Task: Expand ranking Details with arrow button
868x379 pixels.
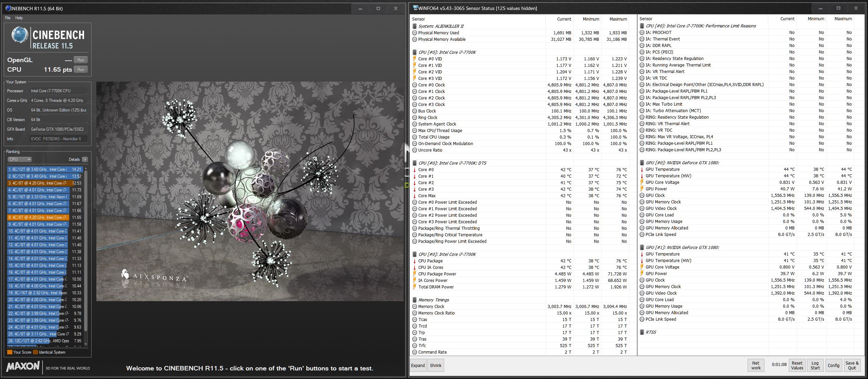Action: (x=85, y=159)
